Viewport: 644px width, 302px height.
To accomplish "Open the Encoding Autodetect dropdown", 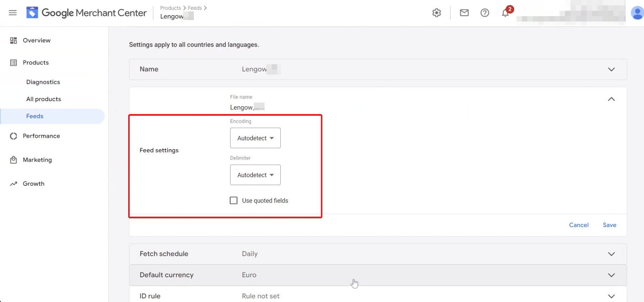I will (255, 138).
